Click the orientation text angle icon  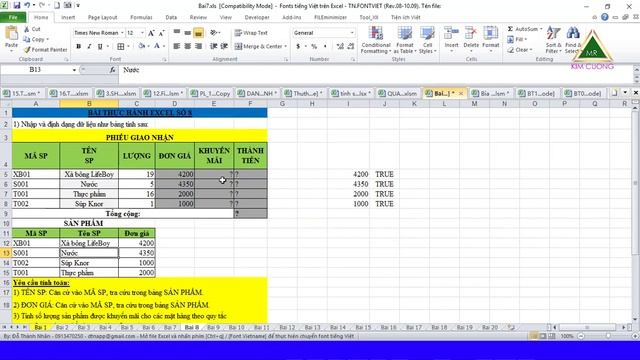(x=213, y=33)
